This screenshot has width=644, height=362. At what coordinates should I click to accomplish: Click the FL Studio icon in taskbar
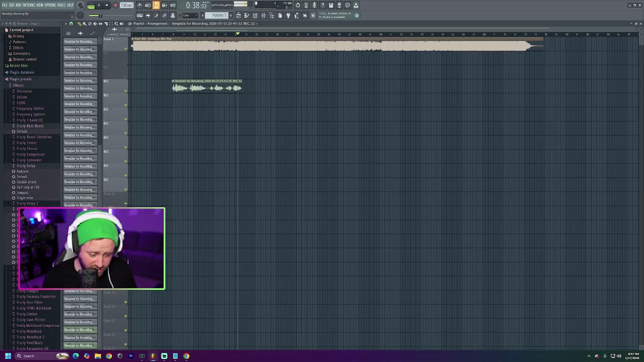pyautogui.click(x=153, y=356)
